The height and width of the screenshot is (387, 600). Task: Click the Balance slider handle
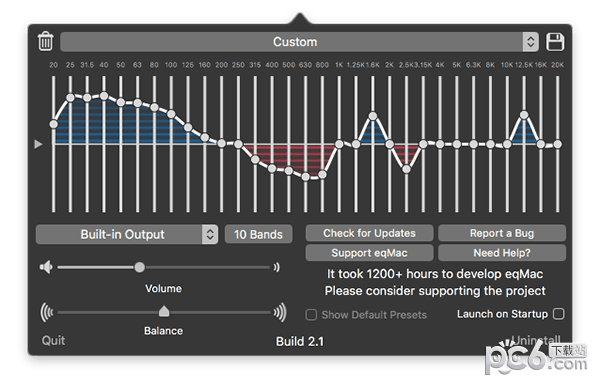[x=164, y=311]
